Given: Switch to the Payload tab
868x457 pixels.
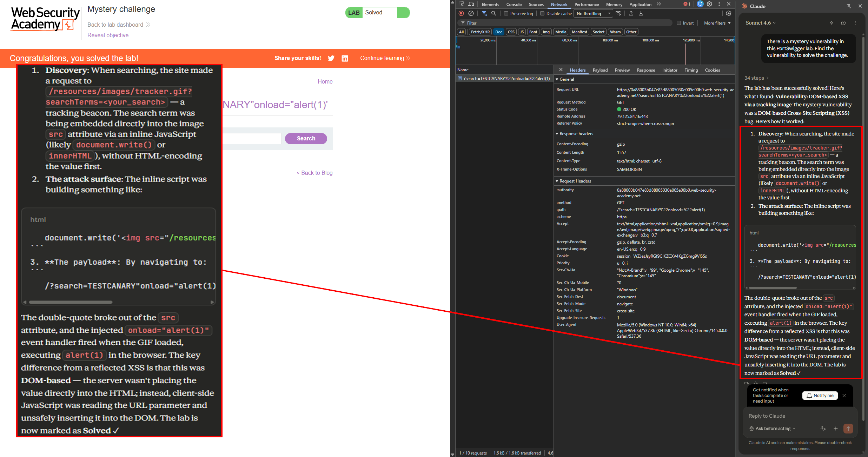Looking at the screenshot, I should coord(600,70).
